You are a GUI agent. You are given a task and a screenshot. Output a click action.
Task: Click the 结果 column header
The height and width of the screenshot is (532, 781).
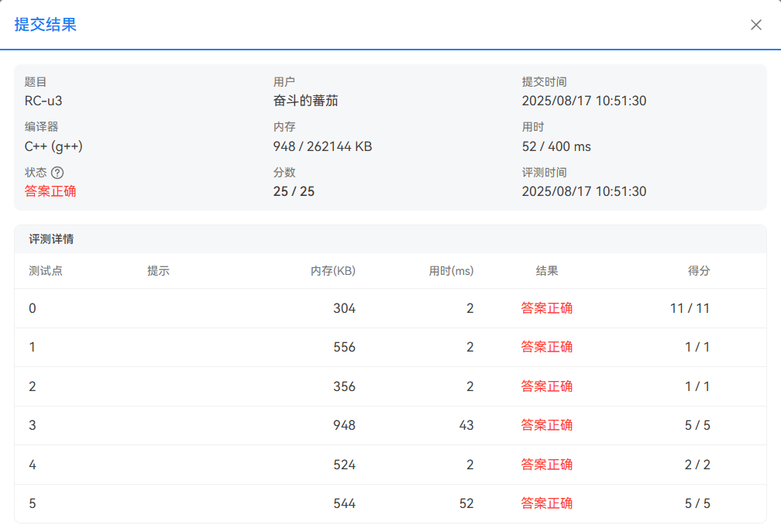click(547, 271)
